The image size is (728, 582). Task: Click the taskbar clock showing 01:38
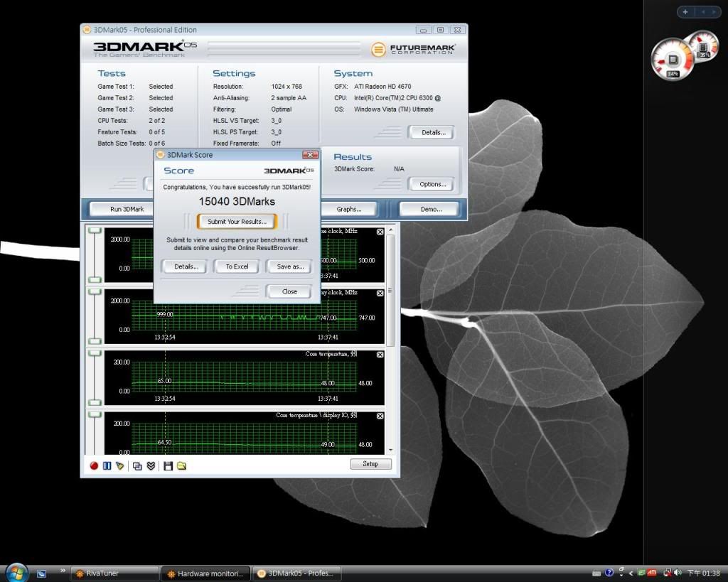point(703,573)
